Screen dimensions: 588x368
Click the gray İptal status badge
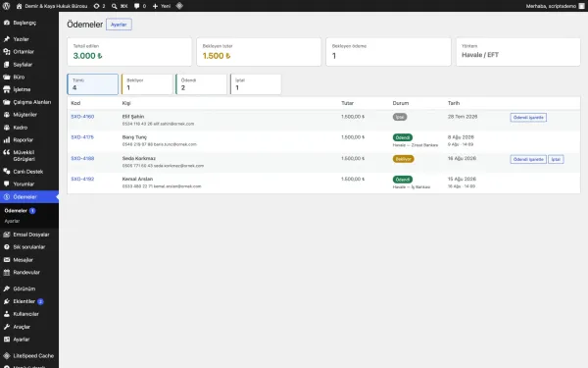click(400, 117)
